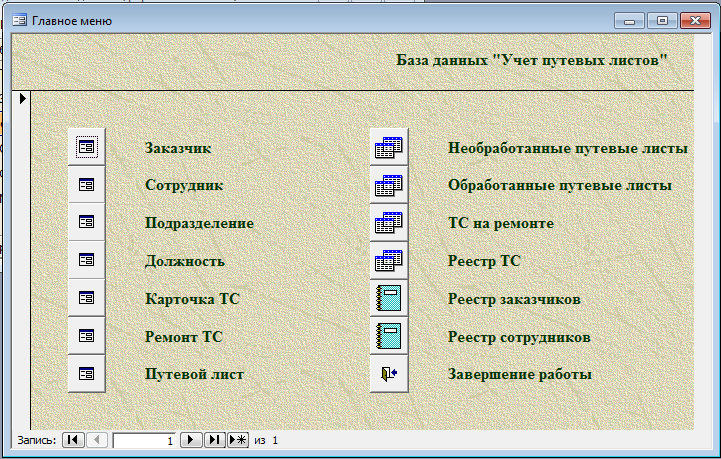The height and width of the screenshot is (459, 721).
Task: Open the Путевой лист form icon
Action: point(86,373)
